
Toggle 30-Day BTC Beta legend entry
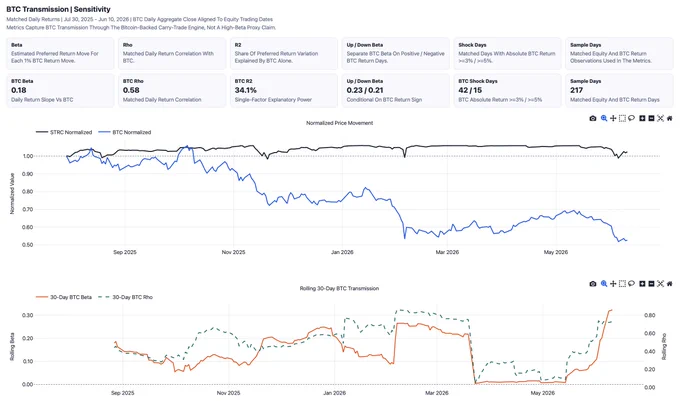click(64, 297)
